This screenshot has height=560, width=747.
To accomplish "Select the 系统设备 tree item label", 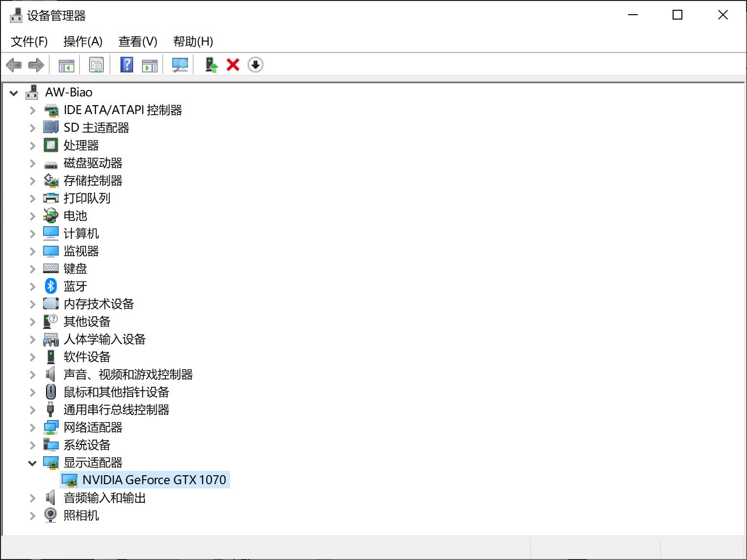I will (87, 445).
